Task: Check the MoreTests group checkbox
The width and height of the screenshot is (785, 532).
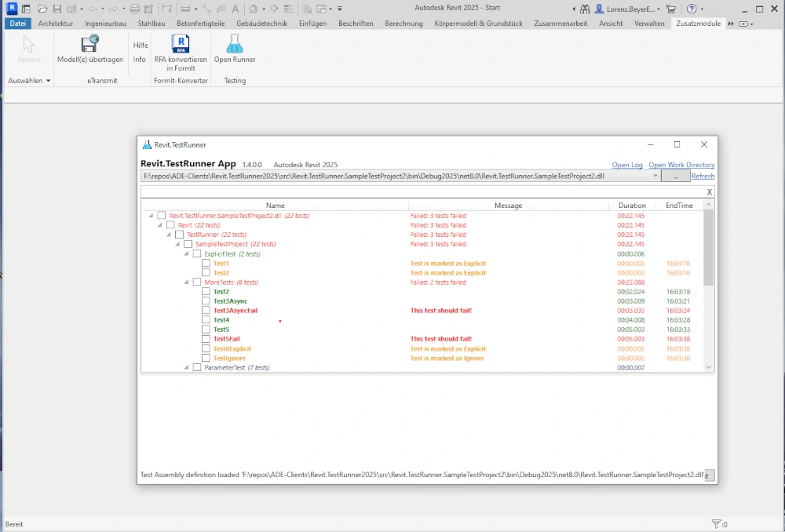Action: click(197, 282)
